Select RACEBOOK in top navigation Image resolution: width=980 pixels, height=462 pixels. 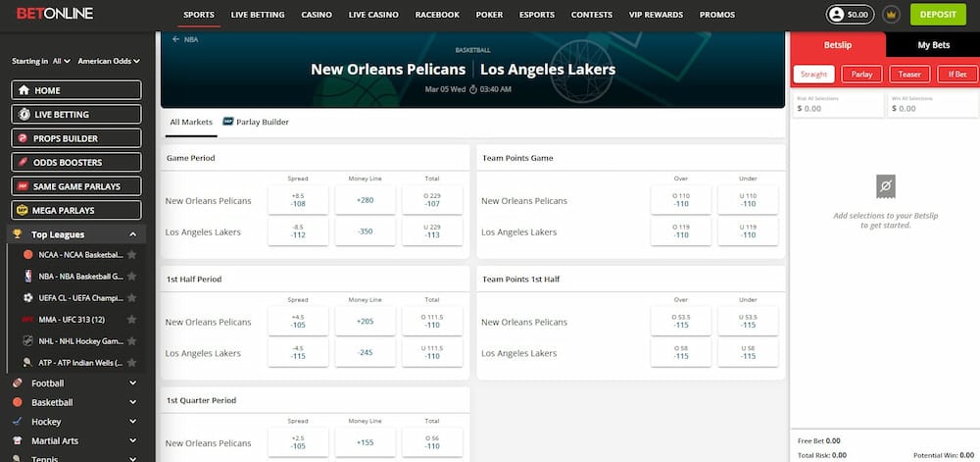tap(437, 15)
